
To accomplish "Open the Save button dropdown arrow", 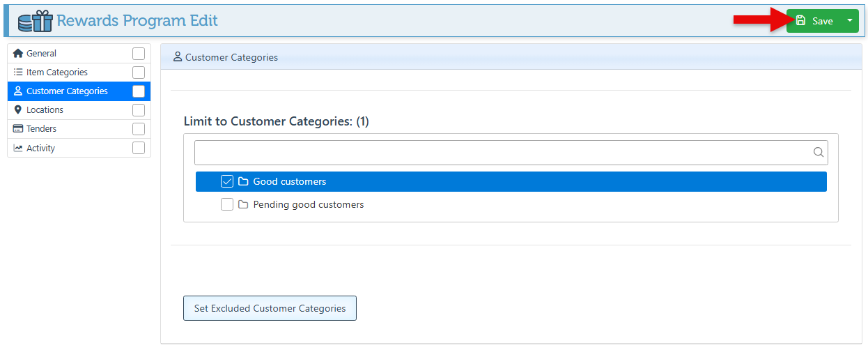I will [850, 21].
